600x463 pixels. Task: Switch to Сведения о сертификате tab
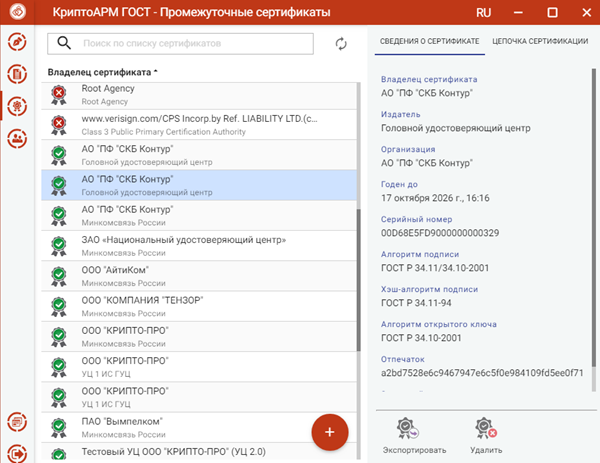pyautogui.click(x=429, y=41)
